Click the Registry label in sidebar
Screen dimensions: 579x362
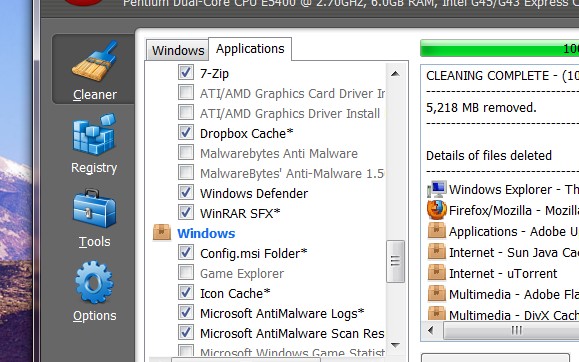point(94,168)
